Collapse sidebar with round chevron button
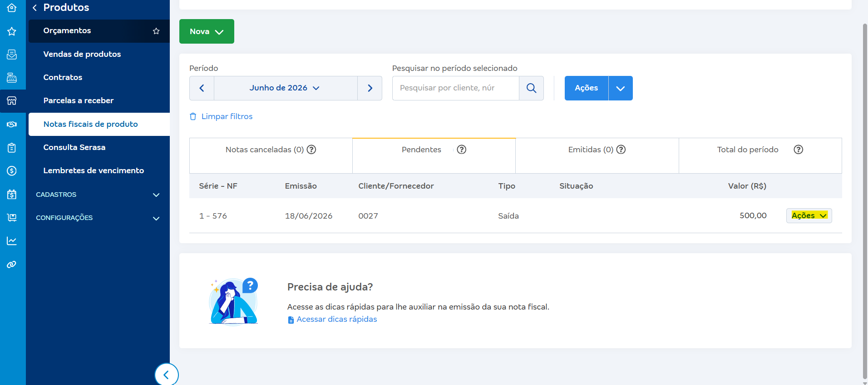 pyautogui.click(x=166, y=375)
